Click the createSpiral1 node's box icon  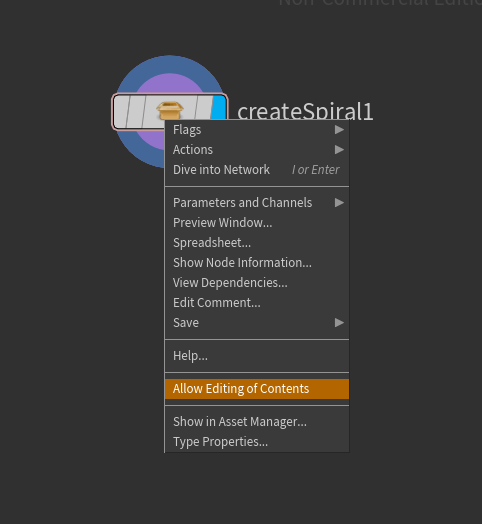(x=170, y=110)
